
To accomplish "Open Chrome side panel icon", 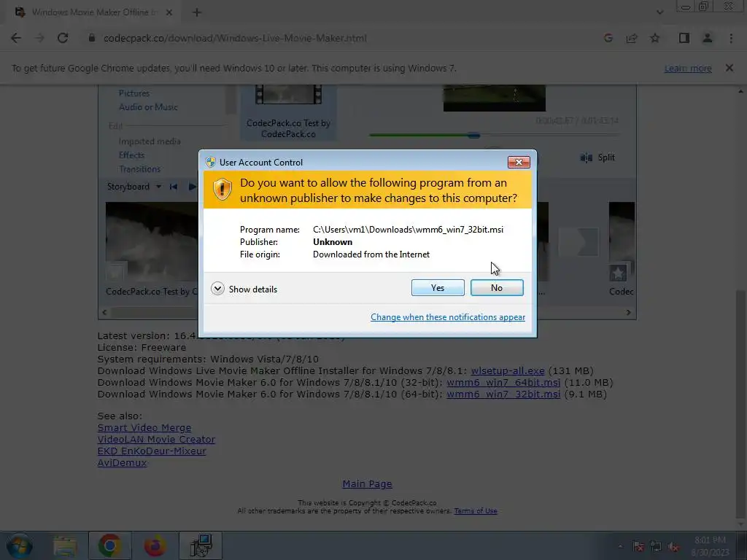I will tap(684, 38).
